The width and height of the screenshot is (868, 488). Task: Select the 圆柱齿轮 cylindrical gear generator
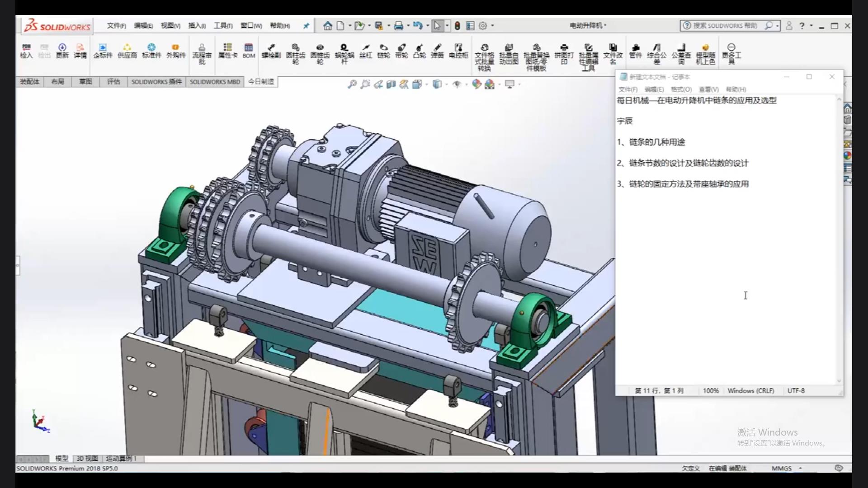point(296,54)
